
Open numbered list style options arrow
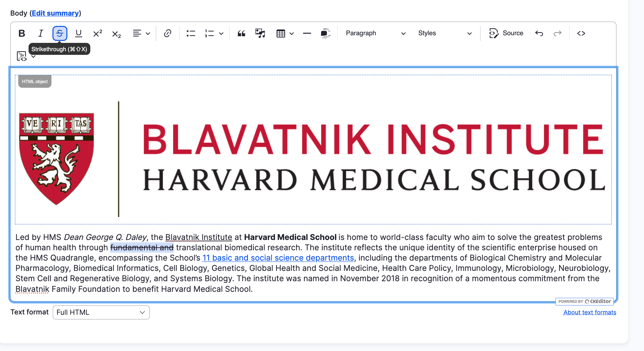[221, 34]
